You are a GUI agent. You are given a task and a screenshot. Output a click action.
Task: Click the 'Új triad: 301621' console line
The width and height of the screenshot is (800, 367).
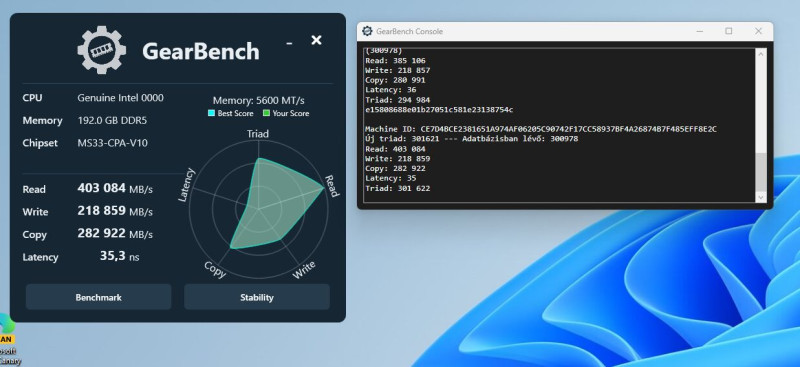point(471,139)
